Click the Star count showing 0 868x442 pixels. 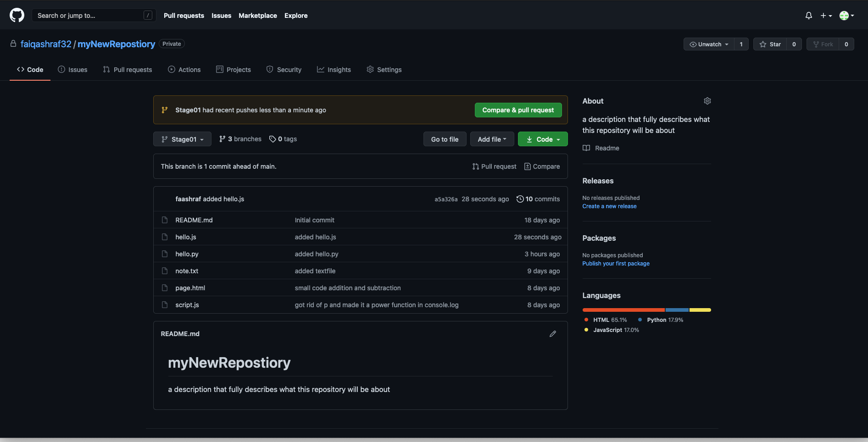point(794,44)
